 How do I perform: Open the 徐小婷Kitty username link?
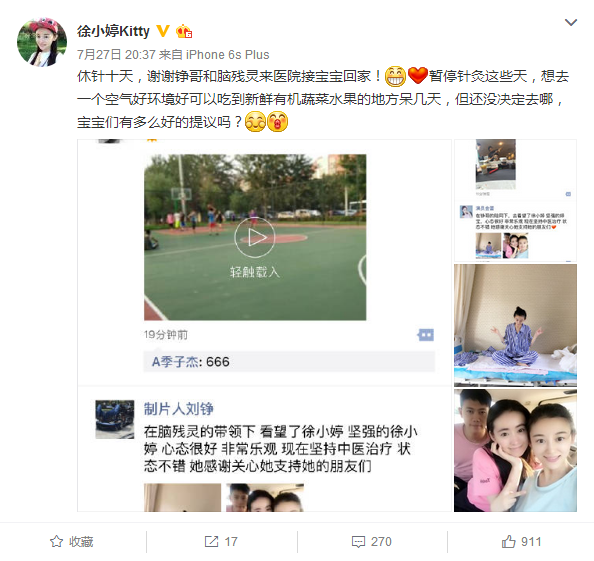point(113,31)
